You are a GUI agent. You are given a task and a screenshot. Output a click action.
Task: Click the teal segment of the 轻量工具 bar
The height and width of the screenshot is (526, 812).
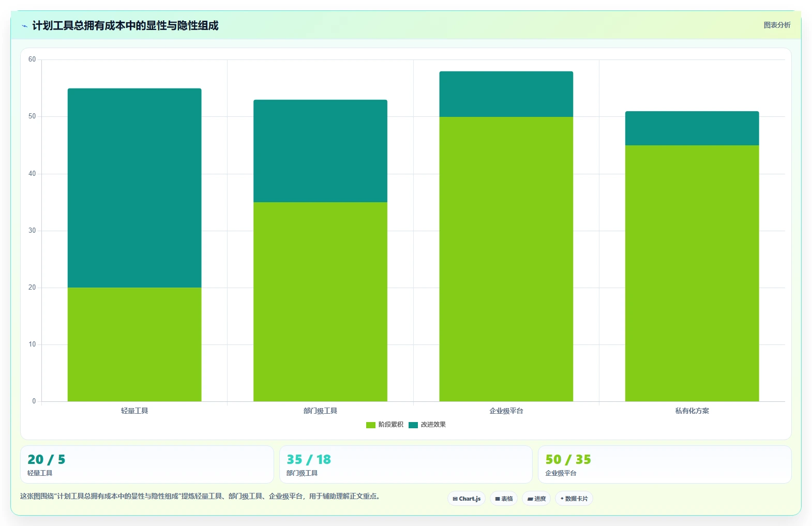point(134,188)
